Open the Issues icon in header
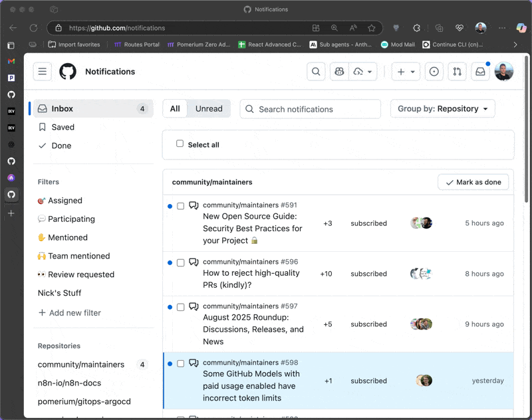The image size is (532, 420). tap(434, 72)
